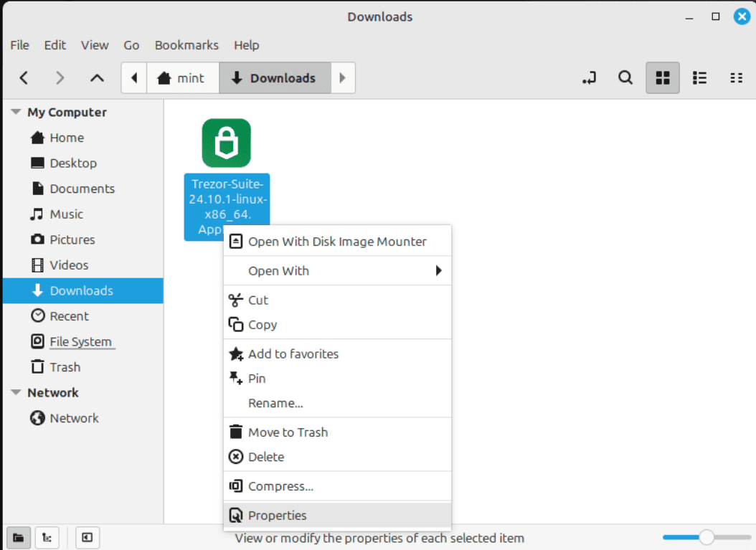This screenshot has width=756, height=550.
Task: Choose Rename... from the context menu
Action: pyautogui.click(x=338, y=403)
